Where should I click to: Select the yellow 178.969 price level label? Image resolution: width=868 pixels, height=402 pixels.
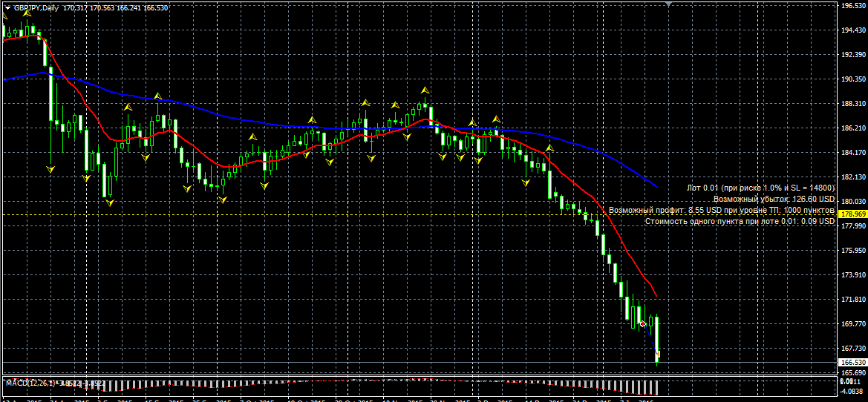[852, 214]
